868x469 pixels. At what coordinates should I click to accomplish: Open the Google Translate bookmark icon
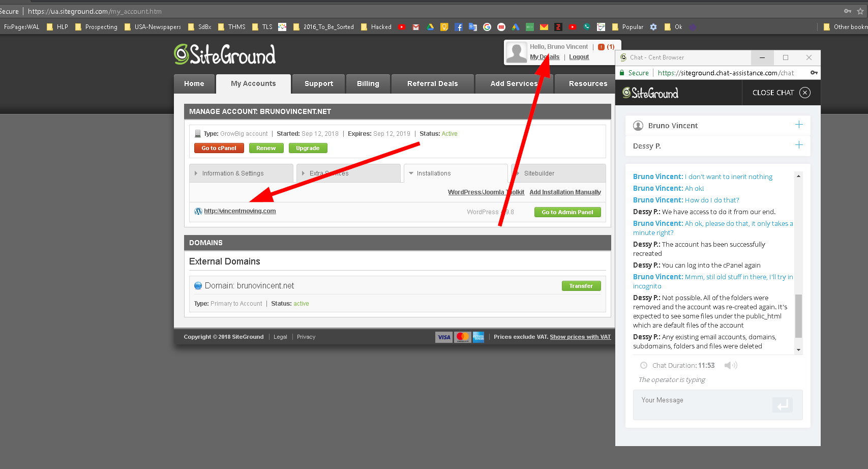[x=473, y=27]
